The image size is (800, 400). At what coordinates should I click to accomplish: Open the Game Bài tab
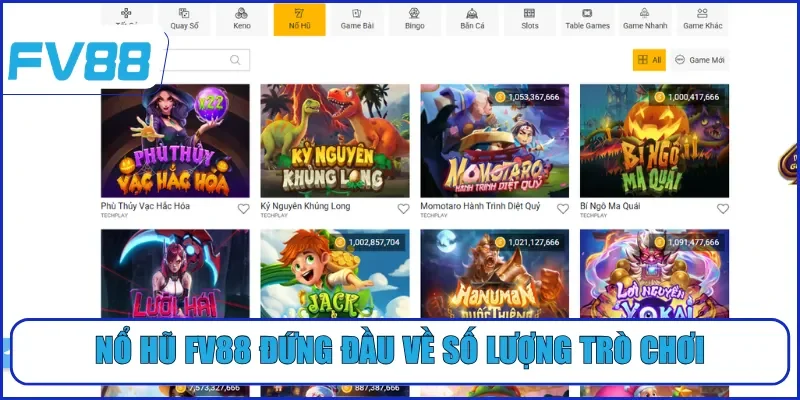click(357, 20)
